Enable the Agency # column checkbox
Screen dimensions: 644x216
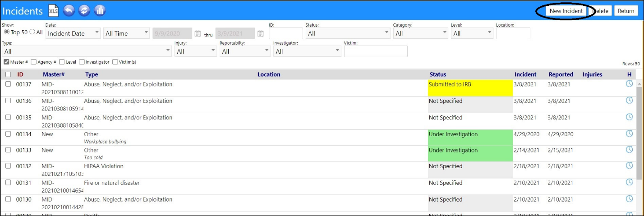point(34,62)
